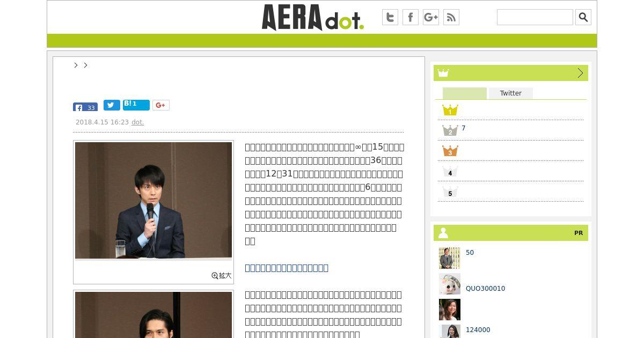Click the article date 2018.4.15 16:23

pos(102,122)
